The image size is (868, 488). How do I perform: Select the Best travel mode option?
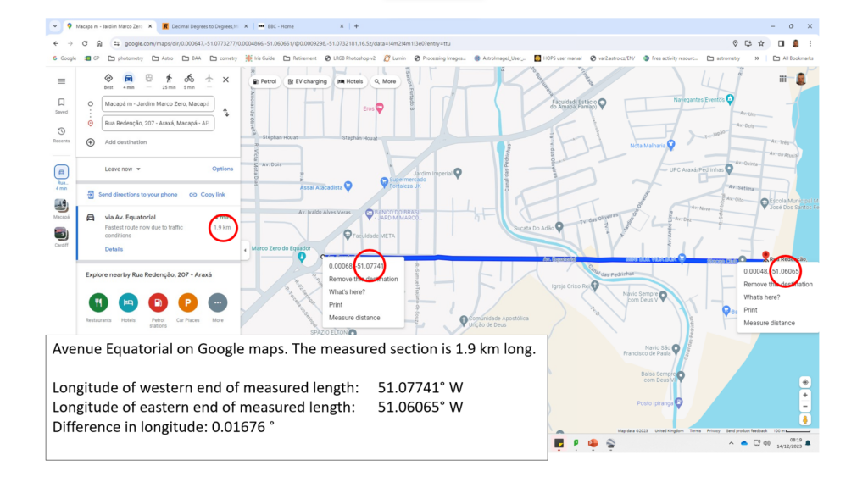point(108,79)
